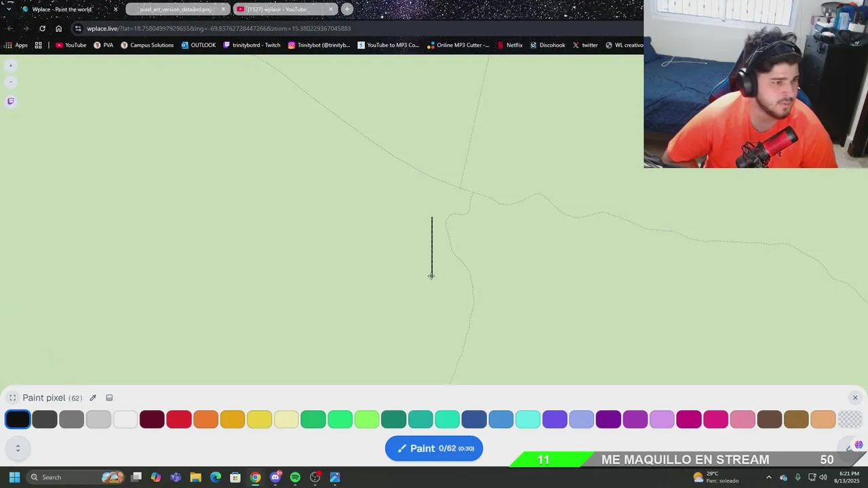868x488 pixels.
Task: Open the YouTube bookmark
Action: [71, 45]
